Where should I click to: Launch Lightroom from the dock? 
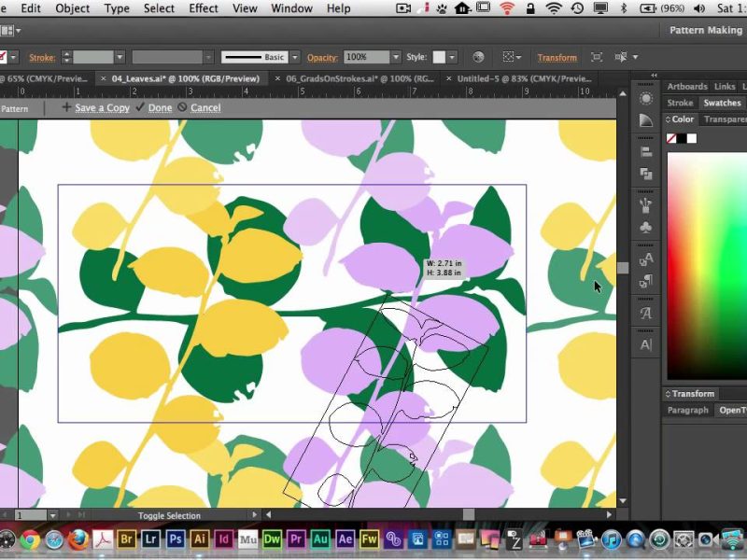tap(150, 539)
